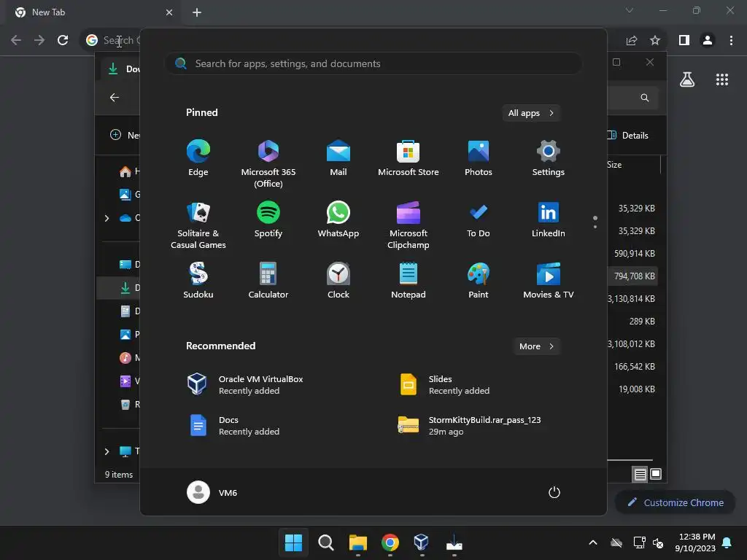Launch Microsoft Clipchamp
Screen dimensions: 747x560
(x=409, y=225)
